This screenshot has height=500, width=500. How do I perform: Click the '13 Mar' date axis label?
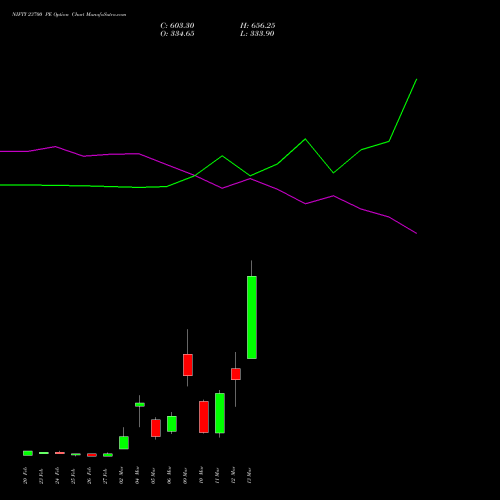tap(250, 475)
